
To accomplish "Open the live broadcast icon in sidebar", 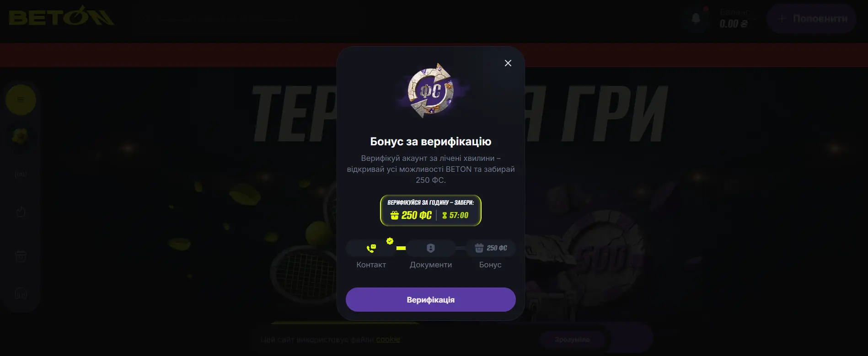I will [x=21, y=174].
